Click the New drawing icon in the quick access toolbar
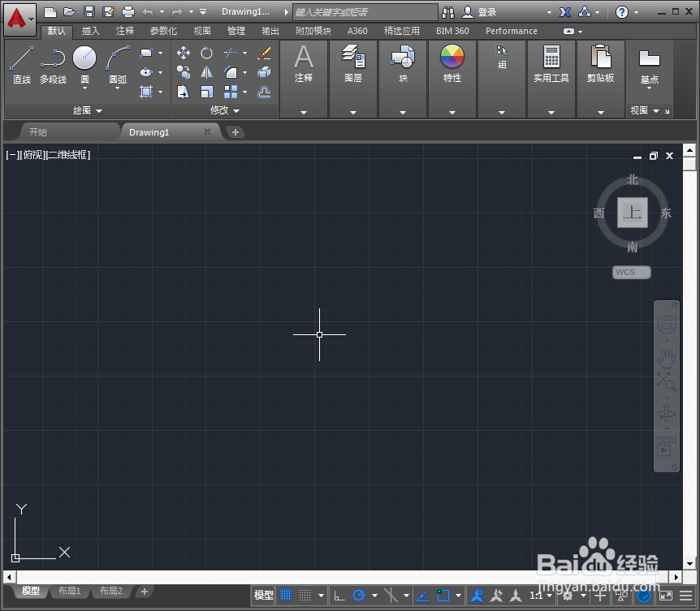Viewport: 700px width, 611px height. [50, 12]
